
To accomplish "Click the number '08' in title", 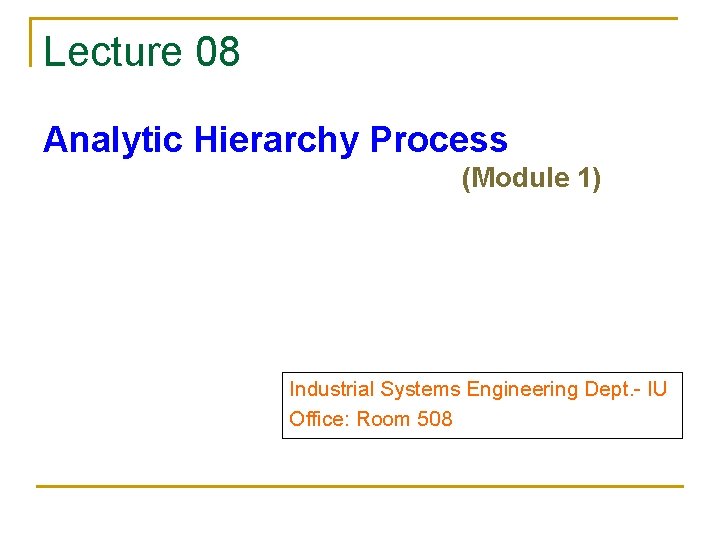I will [x=218, y=52].
